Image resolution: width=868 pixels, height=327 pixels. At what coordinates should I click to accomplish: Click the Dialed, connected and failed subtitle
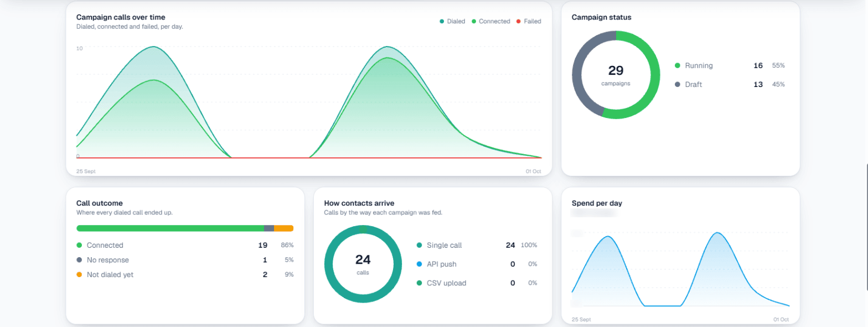130,27
